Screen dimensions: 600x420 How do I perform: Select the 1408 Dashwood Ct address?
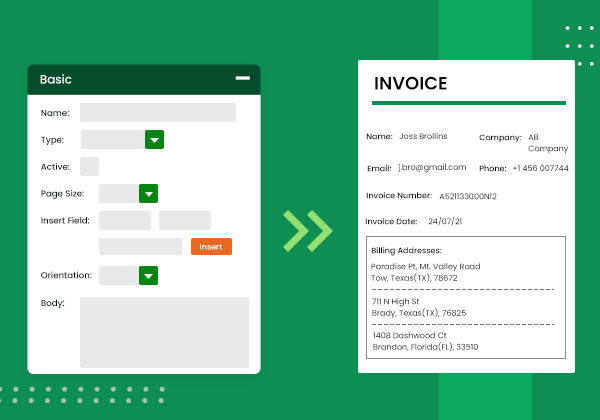(x=424, y=341)
